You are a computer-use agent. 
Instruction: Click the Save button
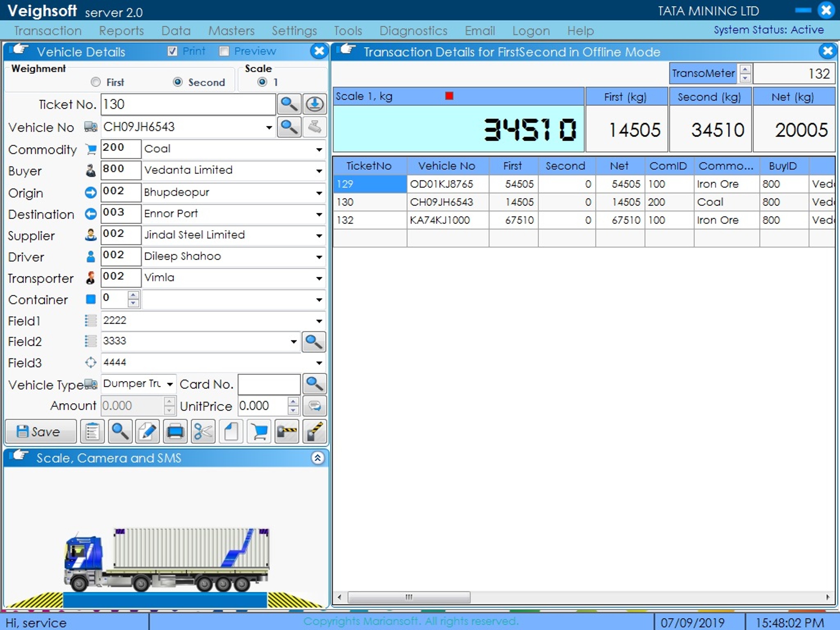pyautogui.click(x=40, y=431)
